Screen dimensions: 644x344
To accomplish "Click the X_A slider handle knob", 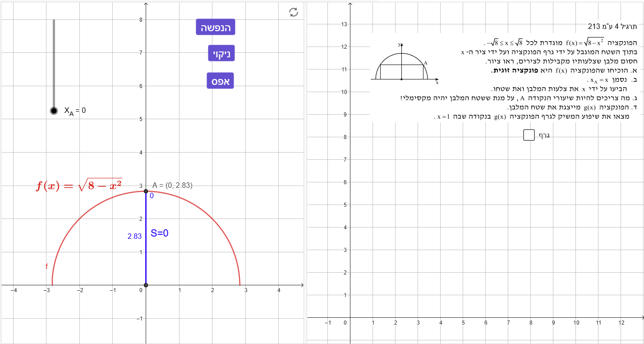I will pos(54,111).
